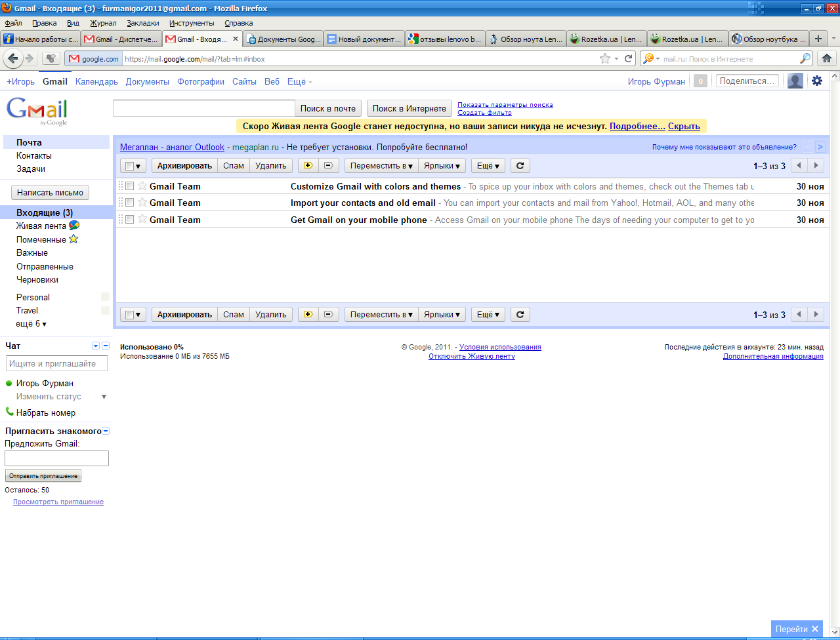Viewport: 840px width, 640px height.
Task: Expand the ещё 6 labels list
Action: coord(31,324)
